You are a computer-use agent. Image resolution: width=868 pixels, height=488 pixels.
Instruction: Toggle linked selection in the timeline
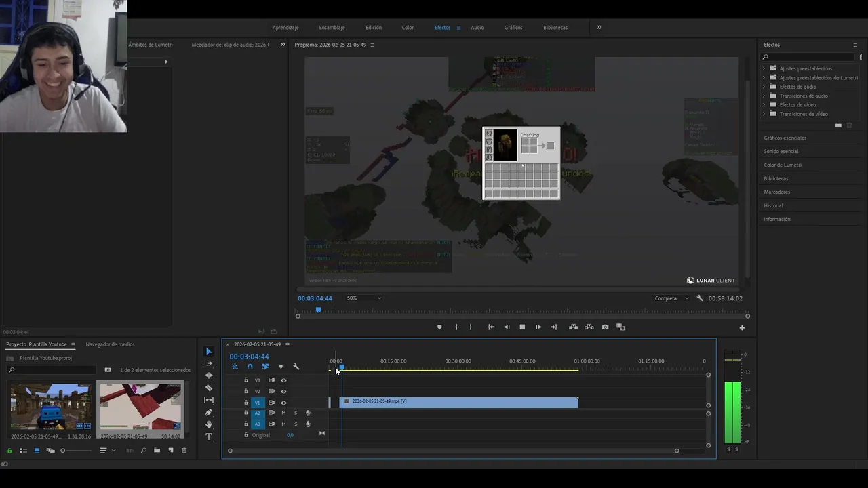click(265, 367)
